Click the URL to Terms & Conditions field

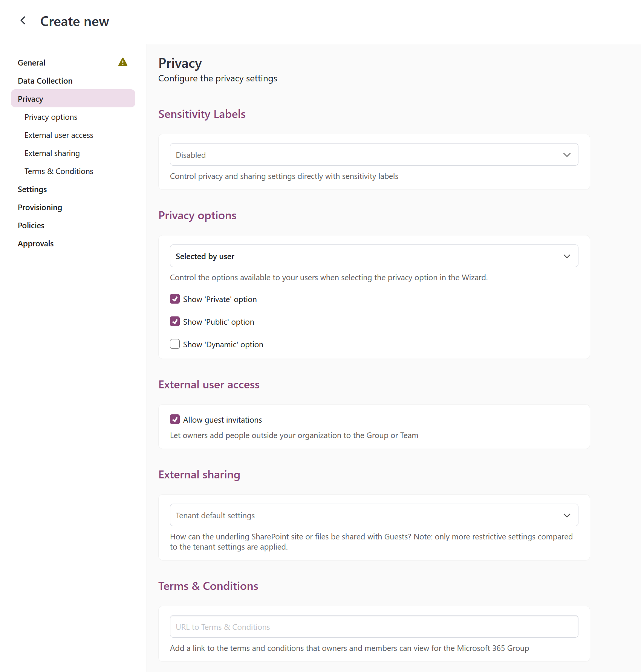[x=374, y=626]
